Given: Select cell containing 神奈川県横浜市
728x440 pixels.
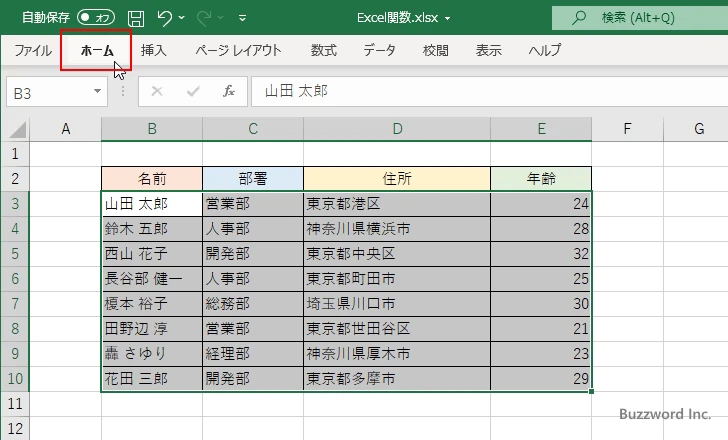Looking at the screenshot, I should coord(397,229).
